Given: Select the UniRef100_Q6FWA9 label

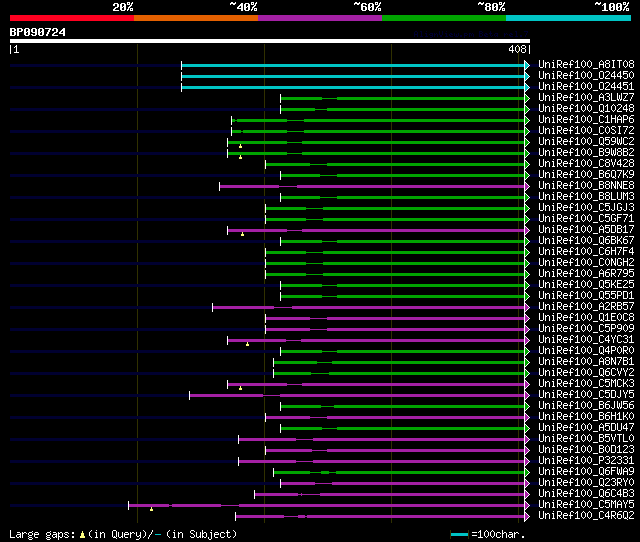Looking at the screenshot, I should click(586, 472).
